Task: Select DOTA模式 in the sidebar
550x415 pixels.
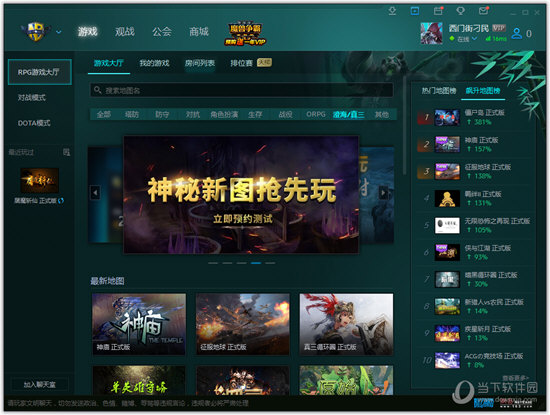Action: (x=34, y=123)
